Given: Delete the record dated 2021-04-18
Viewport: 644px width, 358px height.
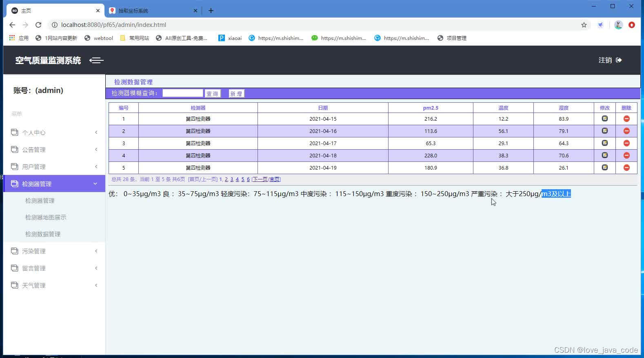Looking at the screenshot, I should tap(626, 155).
